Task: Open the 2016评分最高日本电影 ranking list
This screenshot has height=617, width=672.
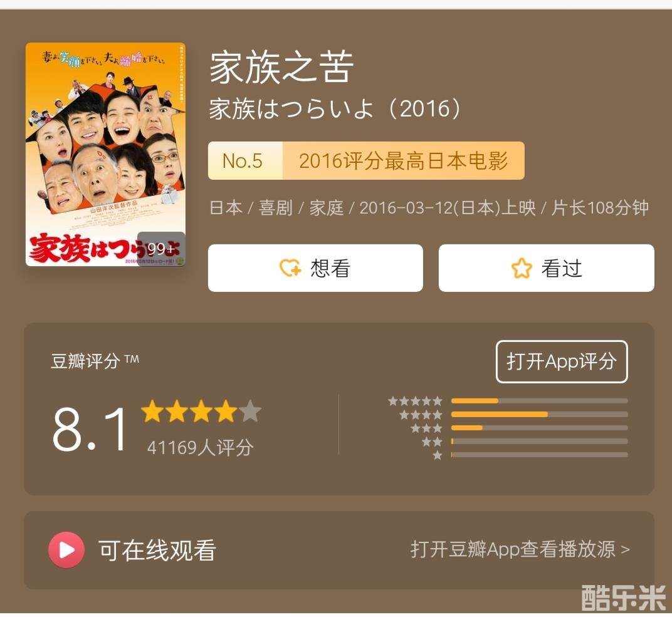Action: tap(403, 160)
